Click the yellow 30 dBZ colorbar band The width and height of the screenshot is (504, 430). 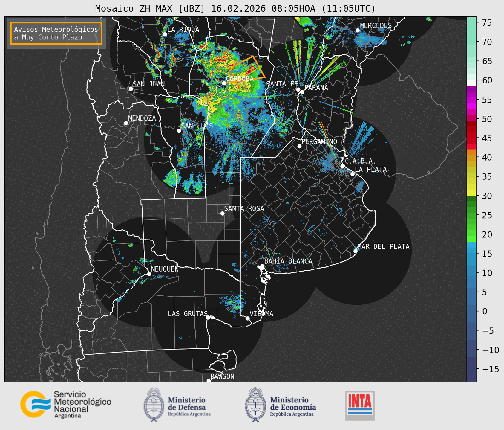pos(471,193)
